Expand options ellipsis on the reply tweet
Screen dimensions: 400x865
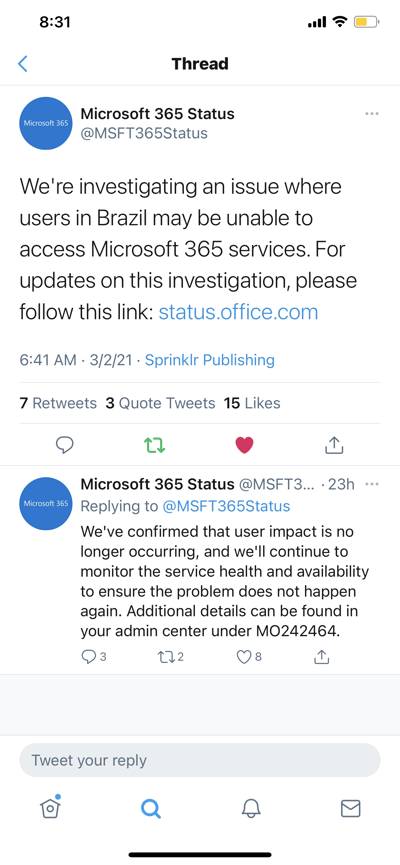tap(372, 484)
